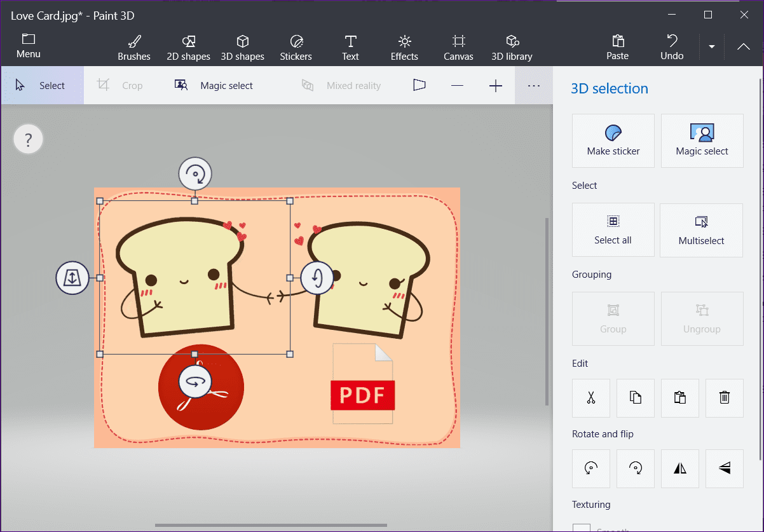This screenshot has width=764, height=532.
Task: Expand the dropdown arrow next to Undo
Action: click(x=712, y=47)
